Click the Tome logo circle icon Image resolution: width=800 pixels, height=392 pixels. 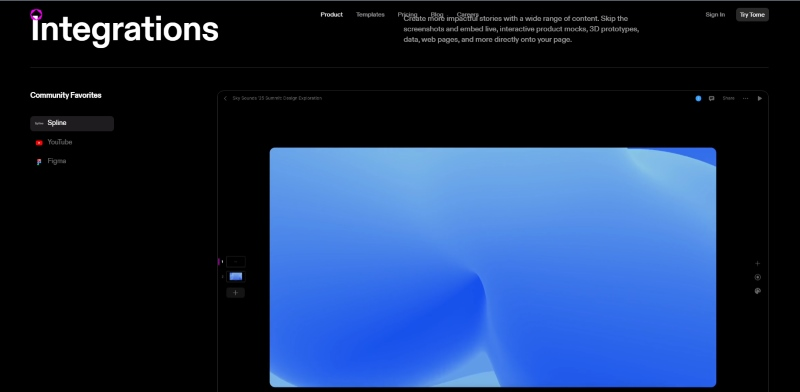(x=36, y=14)
